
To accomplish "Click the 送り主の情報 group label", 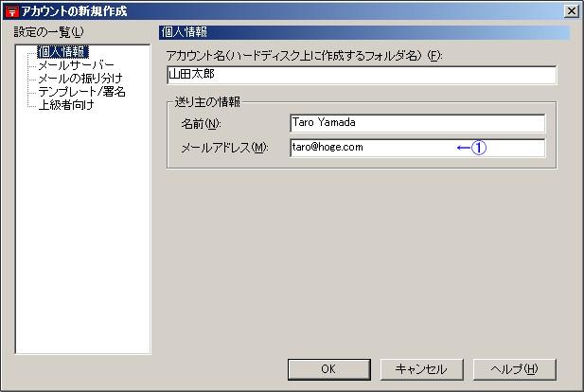I will coord(207,101).
